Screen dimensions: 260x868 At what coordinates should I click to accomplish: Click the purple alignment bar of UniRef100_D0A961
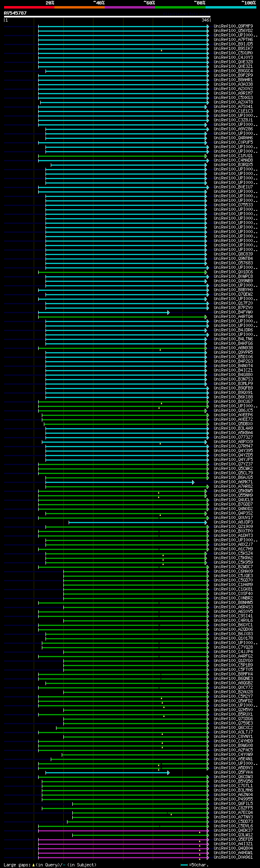point(123,857)
